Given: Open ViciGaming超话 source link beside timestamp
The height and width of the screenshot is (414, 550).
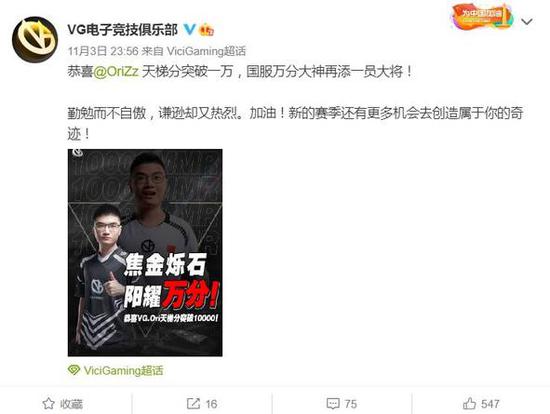Looking at the screenshot, I should click(x=206, y=51).
